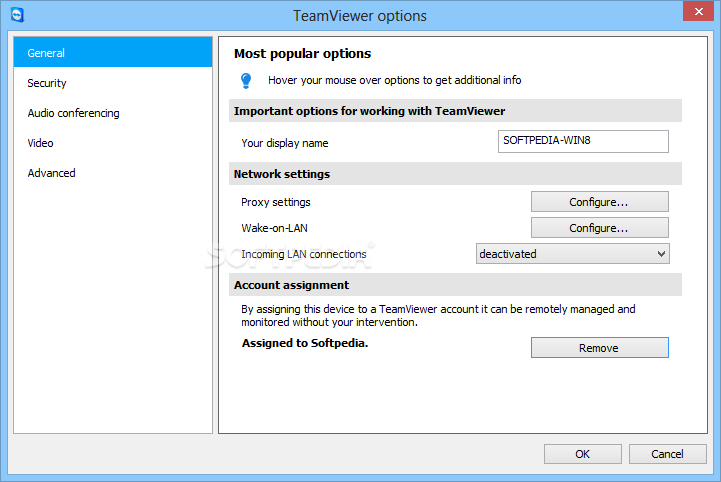Screen dimensions: 721x482
Task: Configure Wake-on-LAN
Action: (600, 228)
